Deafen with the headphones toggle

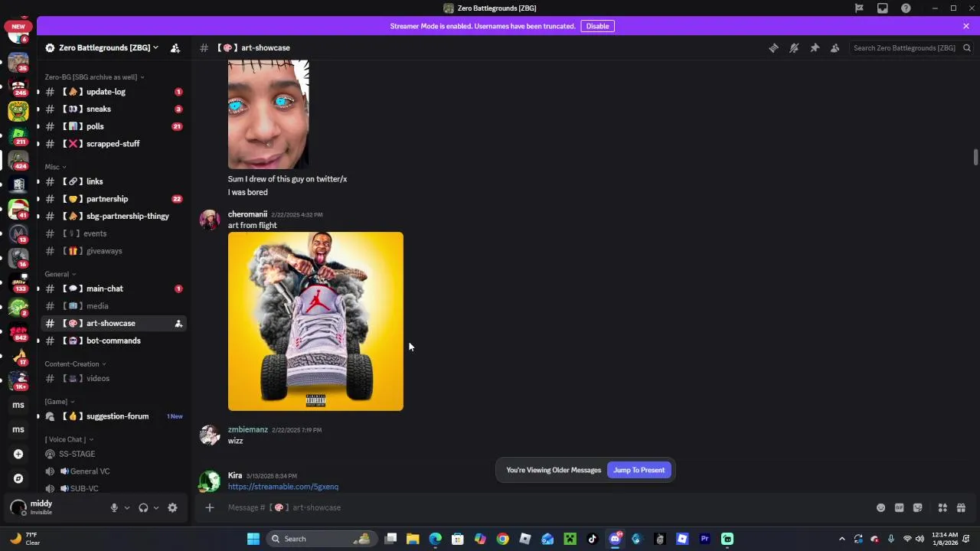tap(143, 507)
